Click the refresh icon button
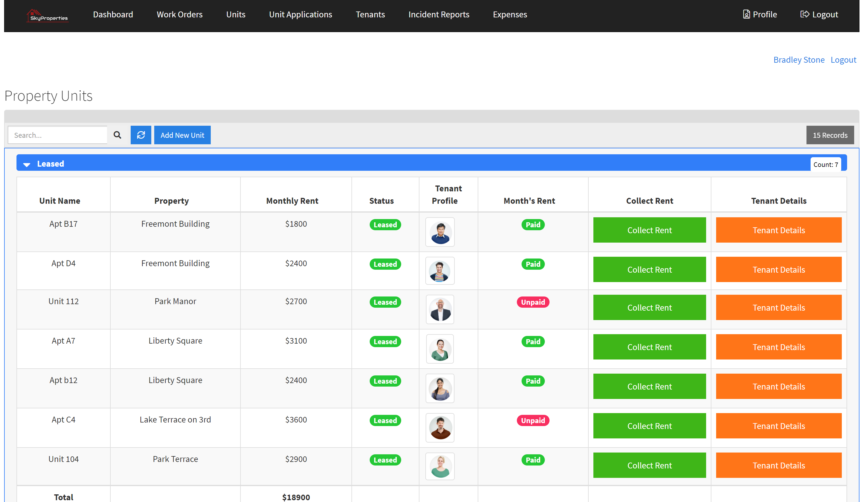The image size is (868, 502). coord(141,135)
